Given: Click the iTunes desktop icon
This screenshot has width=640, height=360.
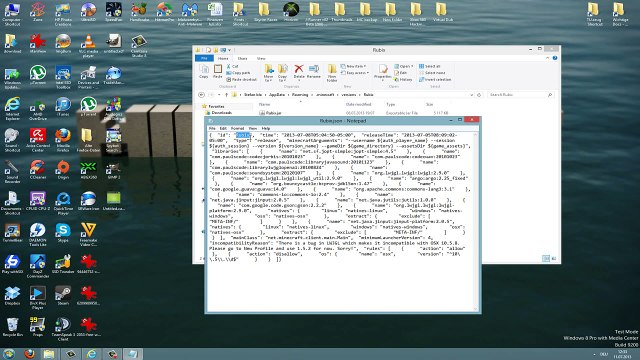Looking at the screenshot, I should (63, 108).
